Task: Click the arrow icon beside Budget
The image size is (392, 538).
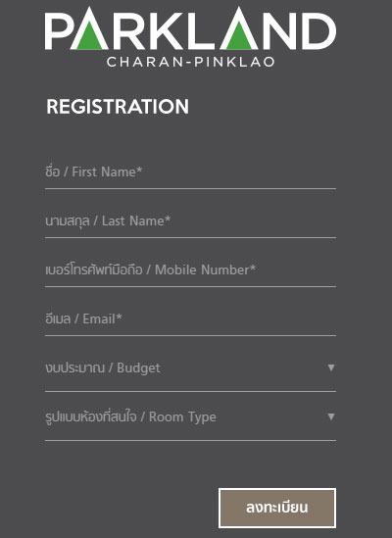Action: pyautogui.click(x=331, y=367)
